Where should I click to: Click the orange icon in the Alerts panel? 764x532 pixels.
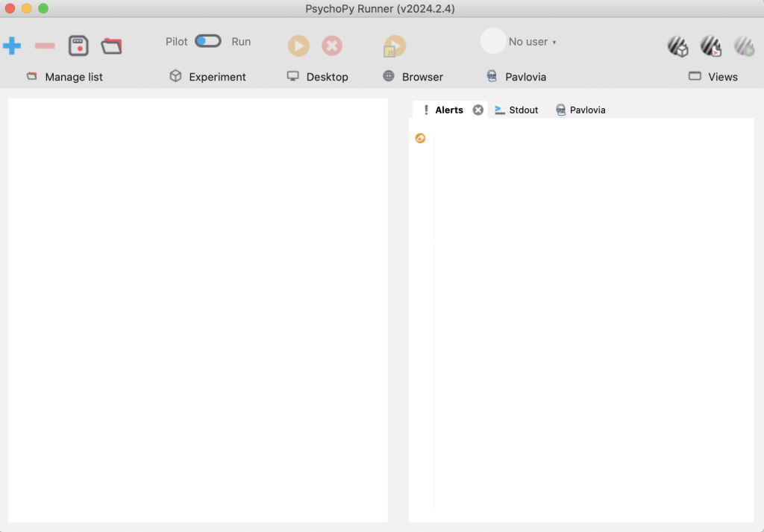pyautogui.click(x=420, y=138)
